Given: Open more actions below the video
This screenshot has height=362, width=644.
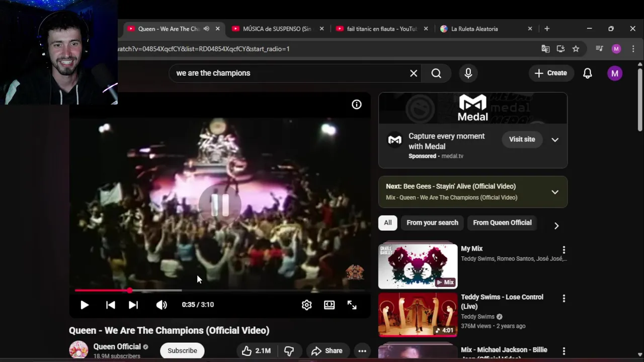Looking at the screenshot, I should coord(362,351).
